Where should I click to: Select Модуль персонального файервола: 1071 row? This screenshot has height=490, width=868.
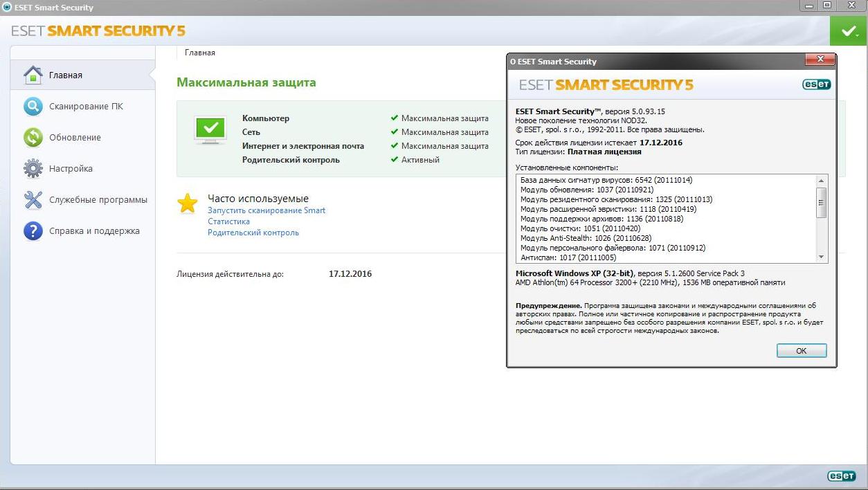(x=613, y=248)
